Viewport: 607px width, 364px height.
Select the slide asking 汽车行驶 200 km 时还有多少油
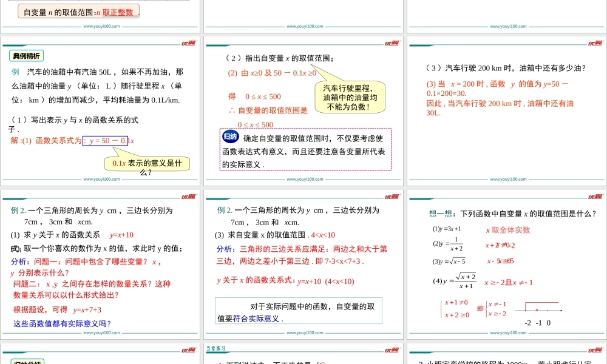[x=507, y=109]
